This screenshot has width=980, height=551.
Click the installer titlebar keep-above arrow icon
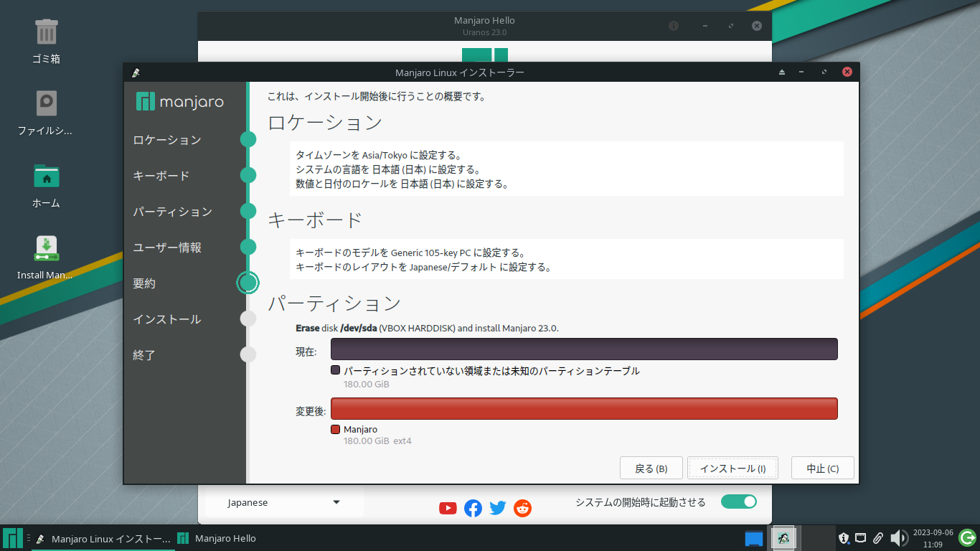tap(782, 72)
